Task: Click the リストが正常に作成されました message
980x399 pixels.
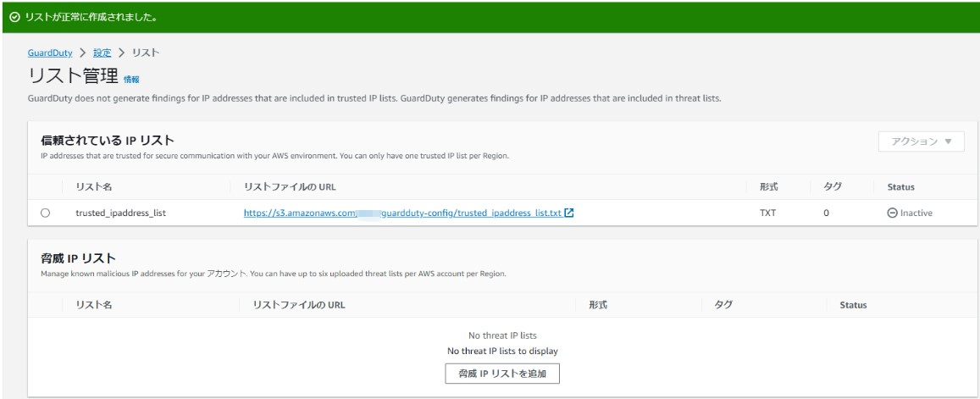Action: click(91, 18)
